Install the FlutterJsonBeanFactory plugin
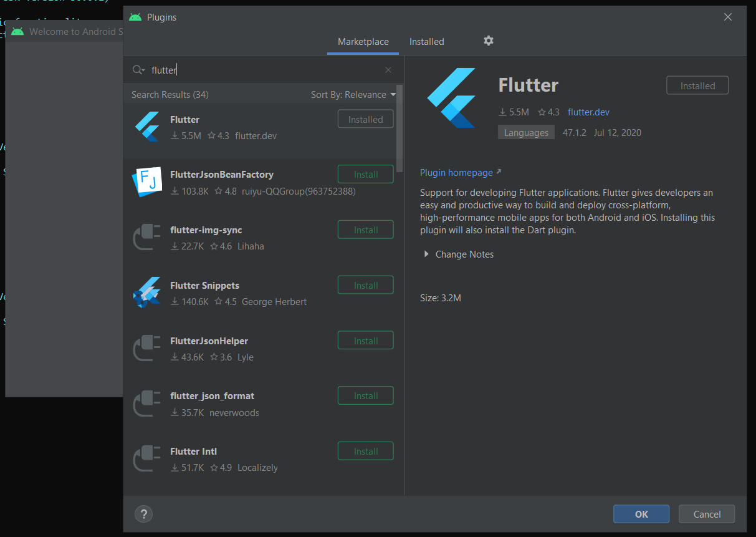Image resolution: width=756 pixels, height=537 pixels. click(365, 174)
